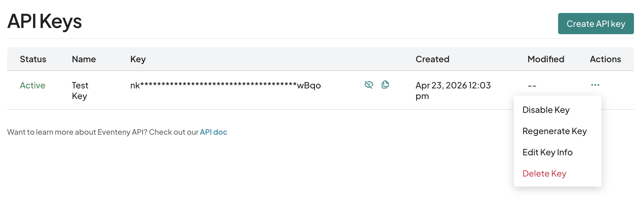
Task: Click the Status column header
Action: point(33,59)
